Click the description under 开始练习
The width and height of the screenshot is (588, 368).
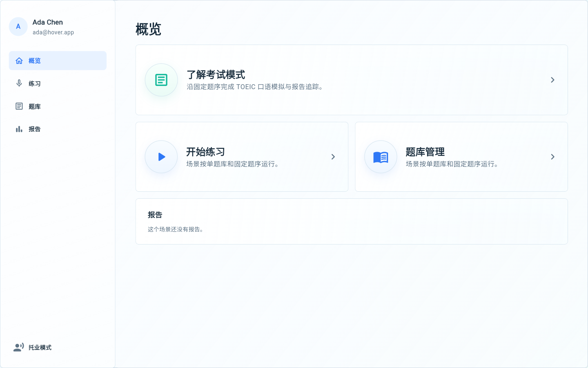(x=233, y=164)
